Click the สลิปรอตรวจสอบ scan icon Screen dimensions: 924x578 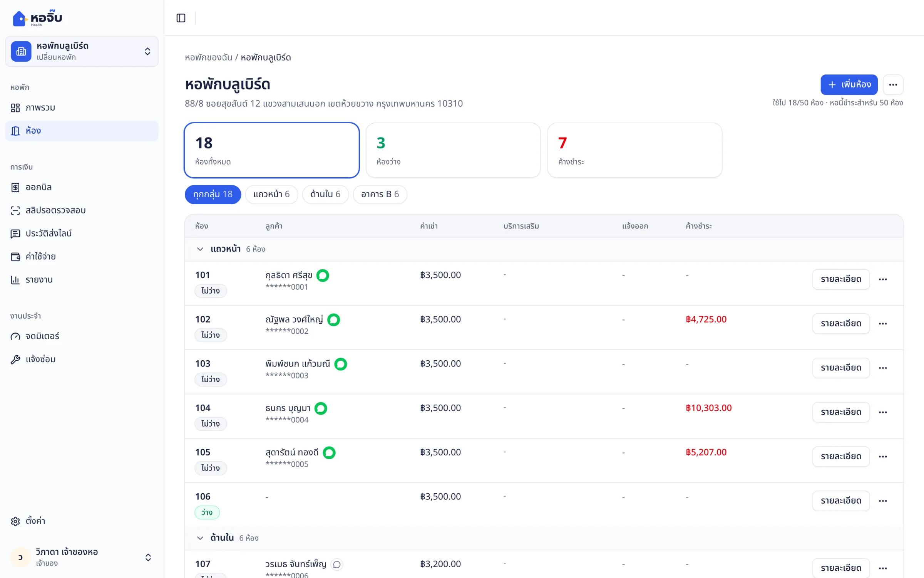15,210
